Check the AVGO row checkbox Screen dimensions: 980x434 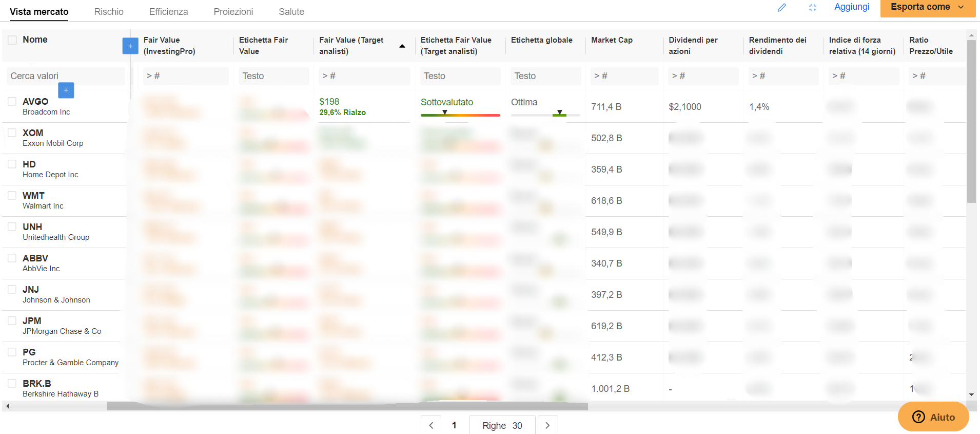pyautogui.click(x=12, y=101)
